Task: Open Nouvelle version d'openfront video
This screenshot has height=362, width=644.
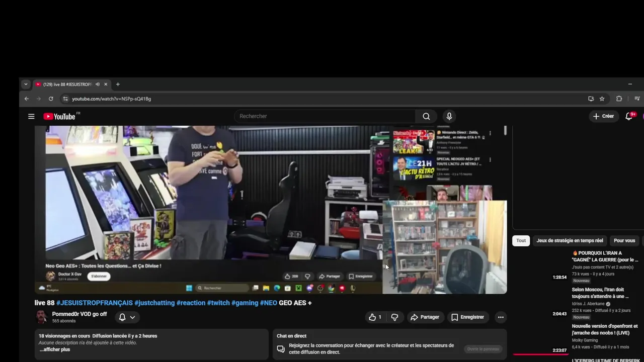Action: click(605, 329)
